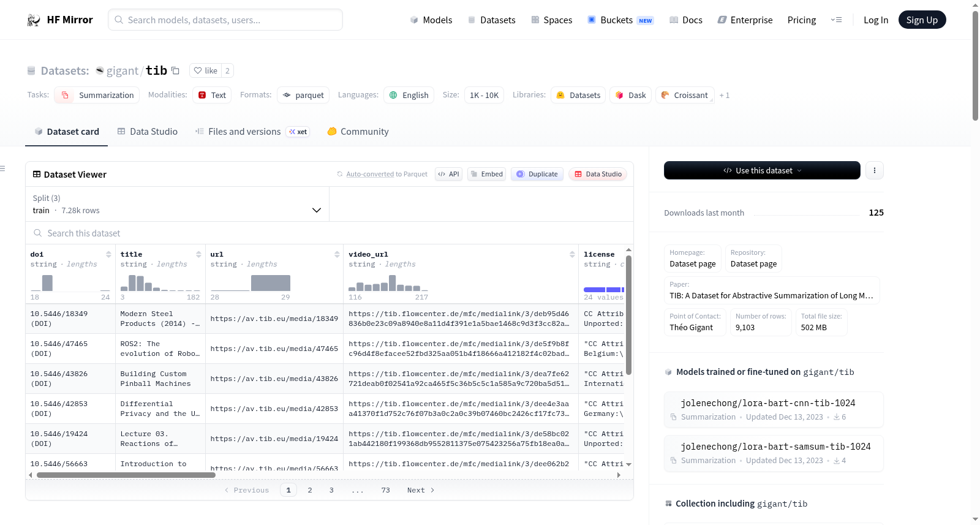
Task: Open the three-dot more options menu
Action: (875, 170)
